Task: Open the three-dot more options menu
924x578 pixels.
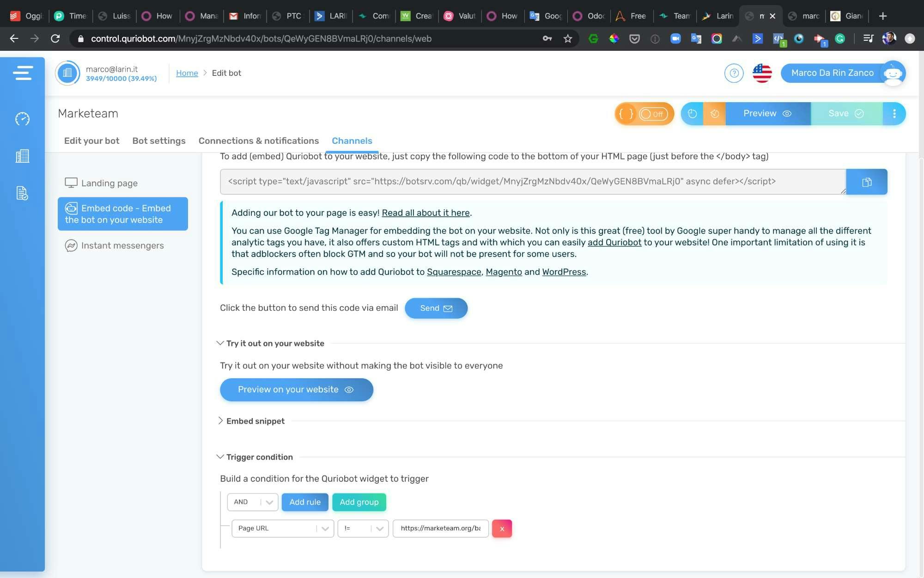Action: coord(894,114)
